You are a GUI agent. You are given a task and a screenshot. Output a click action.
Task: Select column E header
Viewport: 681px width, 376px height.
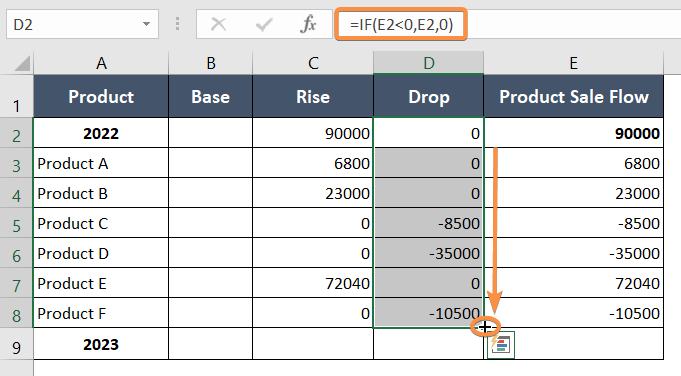[x=574, y=63]
